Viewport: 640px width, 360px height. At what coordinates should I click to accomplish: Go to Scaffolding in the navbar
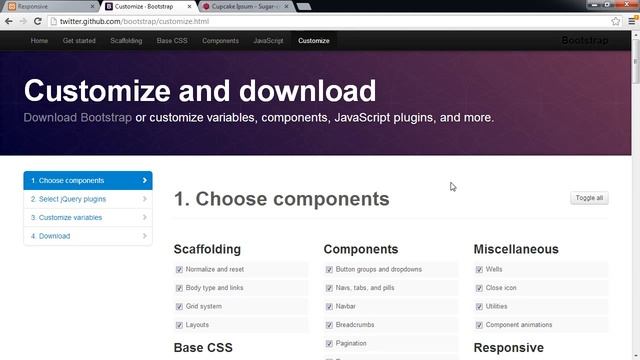126,41
